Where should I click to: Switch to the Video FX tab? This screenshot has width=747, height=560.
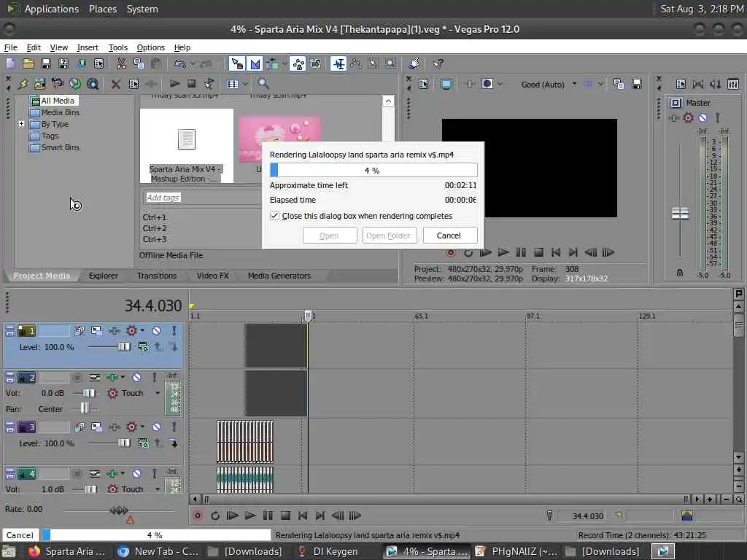[x=212, y=276]
